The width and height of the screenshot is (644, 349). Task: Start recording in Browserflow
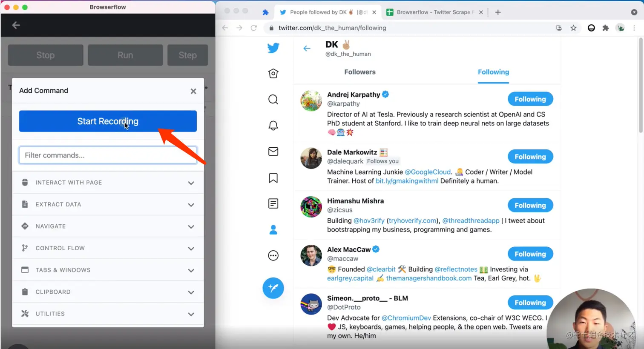108,121
